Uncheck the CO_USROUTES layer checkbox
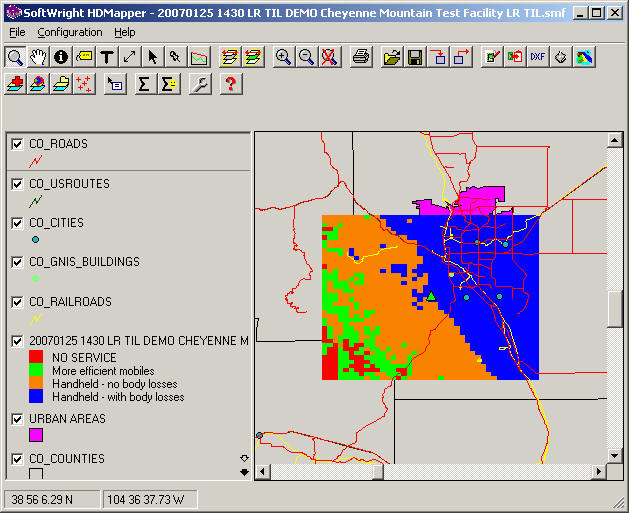This screenshot has width=629, height=513. tap(17, 184)
